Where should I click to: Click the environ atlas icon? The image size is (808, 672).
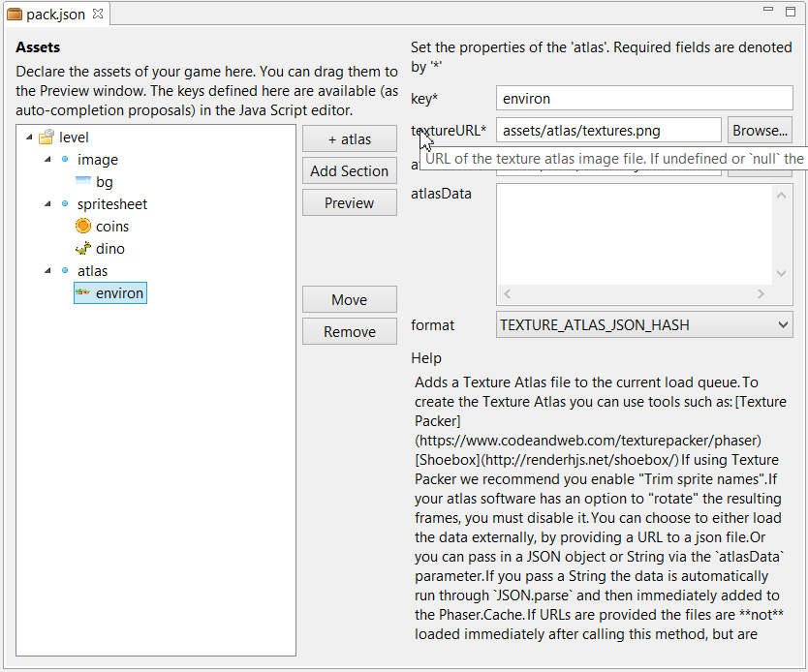click(x=83, y=292)
